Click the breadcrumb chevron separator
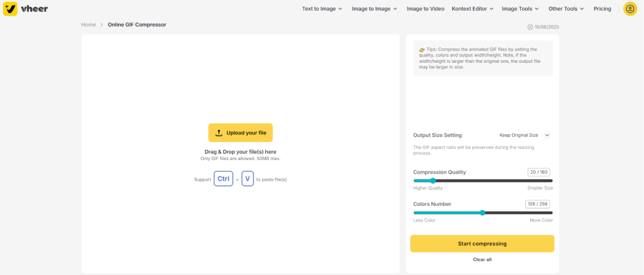 point(102,24)
